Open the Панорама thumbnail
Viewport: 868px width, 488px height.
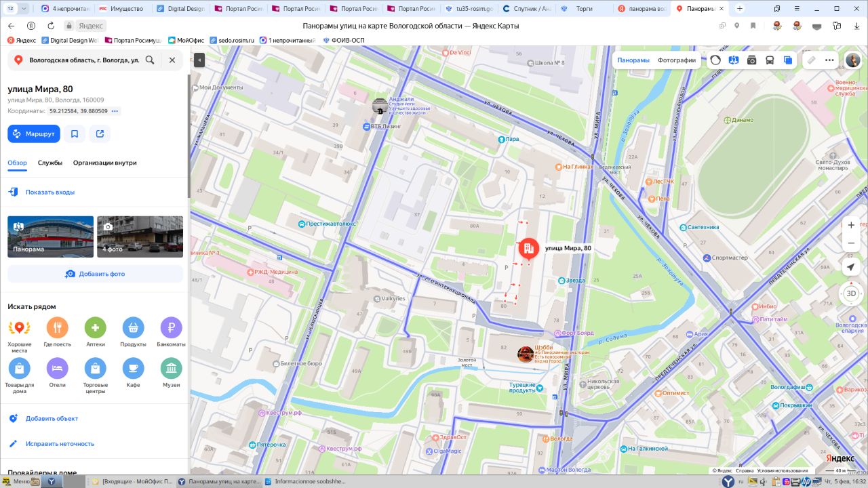pyautogui.click(x=50, y=237)
